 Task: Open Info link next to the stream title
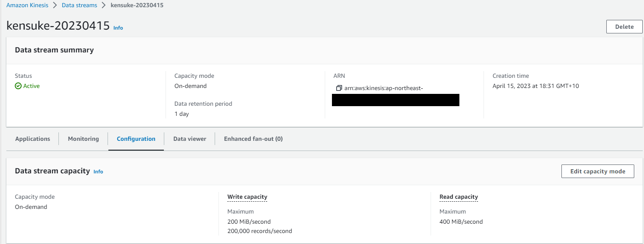coord(118,28)
